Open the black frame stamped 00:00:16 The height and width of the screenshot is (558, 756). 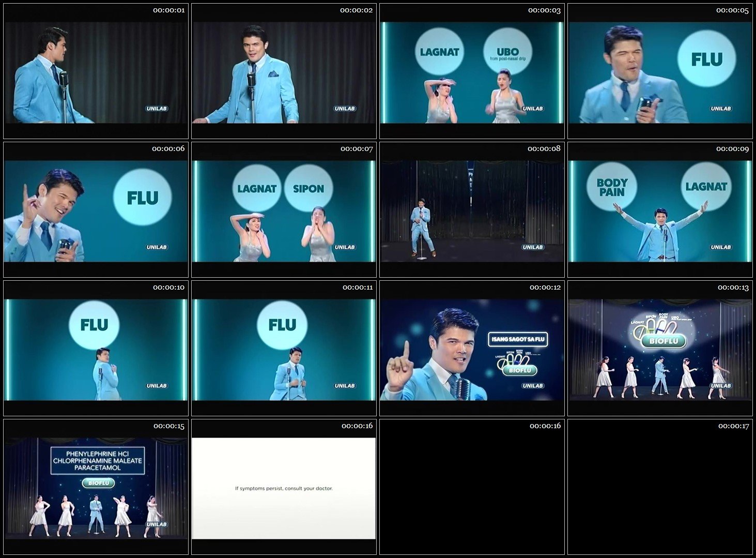(472, 487)
